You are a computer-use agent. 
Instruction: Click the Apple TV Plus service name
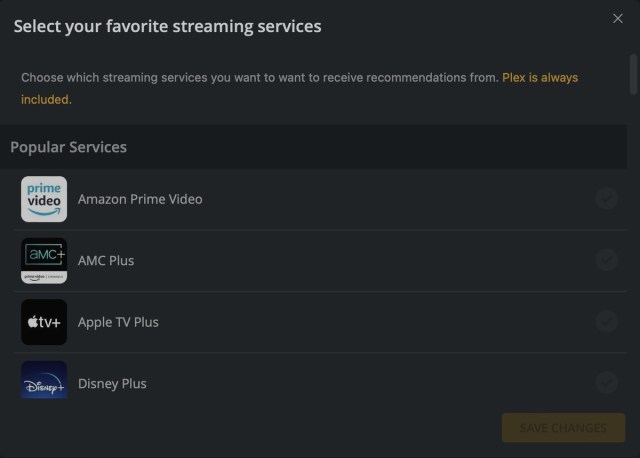(x=118, y=322)
